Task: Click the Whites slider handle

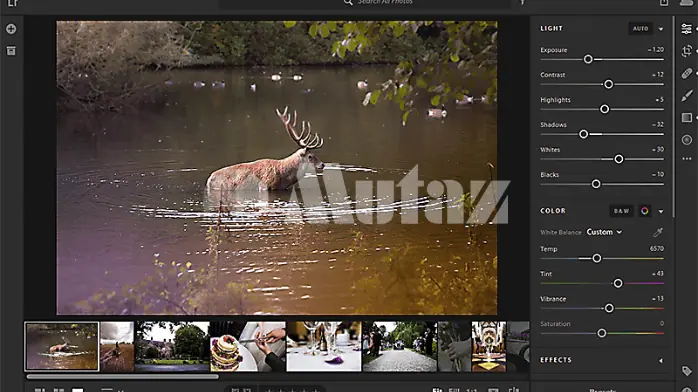Action: [x=619, y=159]
